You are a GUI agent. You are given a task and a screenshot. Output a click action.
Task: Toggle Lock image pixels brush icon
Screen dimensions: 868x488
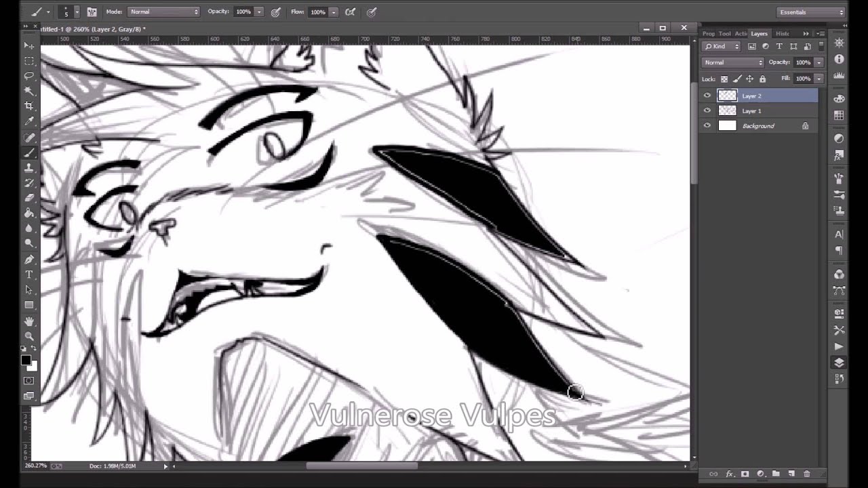(x=737, y=79)
